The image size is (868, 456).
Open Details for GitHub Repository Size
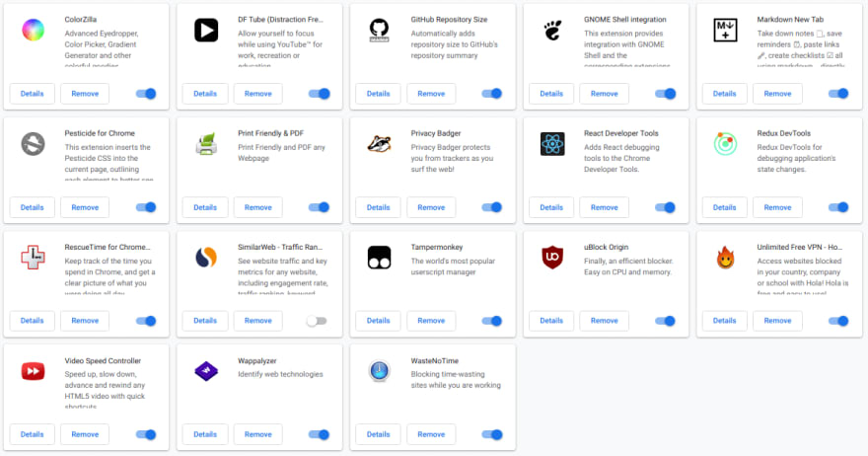click(378, 94)
